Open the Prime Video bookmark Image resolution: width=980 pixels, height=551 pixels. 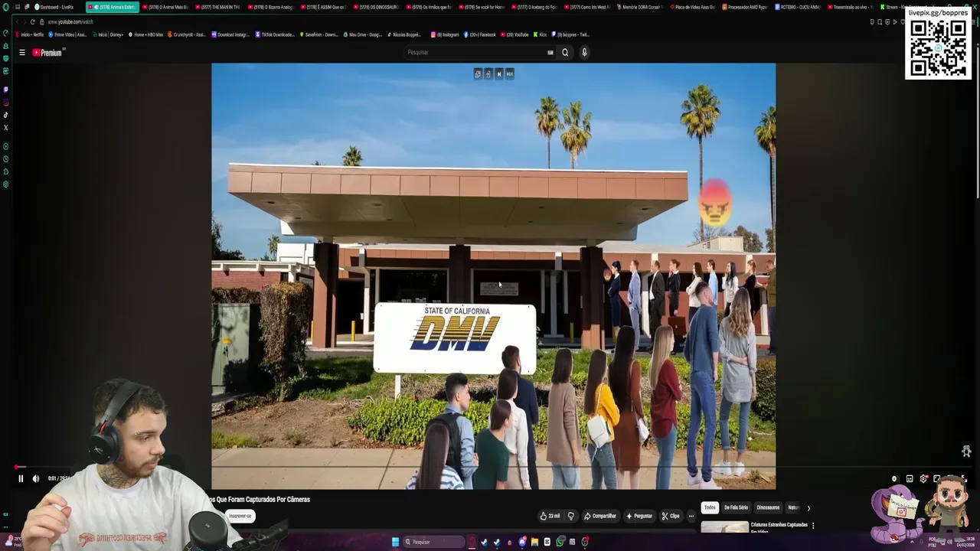68,34
